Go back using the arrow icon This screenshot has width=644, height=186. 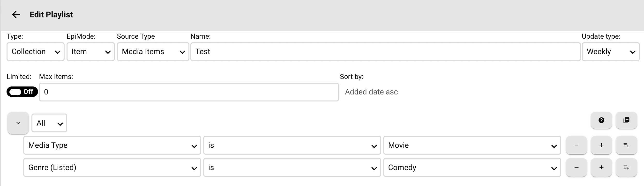point(16,14)
